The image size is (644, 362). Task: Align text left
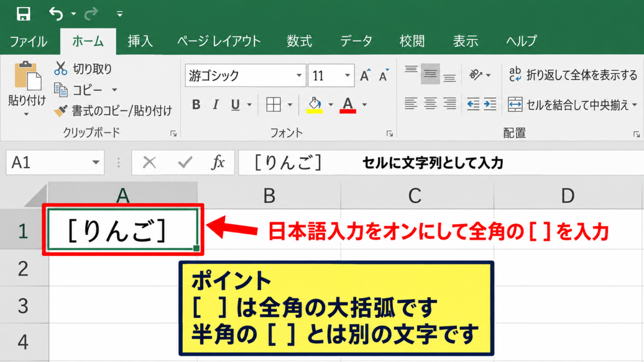click(411, 104)
